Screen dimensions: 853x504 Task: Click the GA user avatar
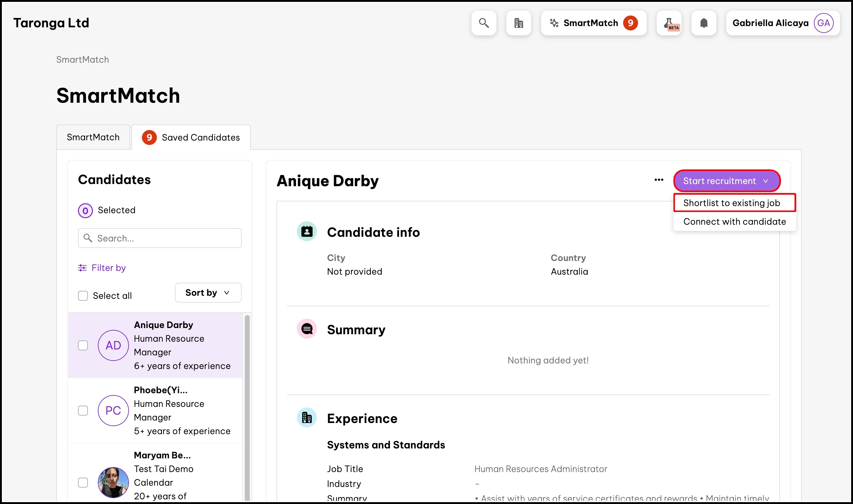click(x=823, y=23)
